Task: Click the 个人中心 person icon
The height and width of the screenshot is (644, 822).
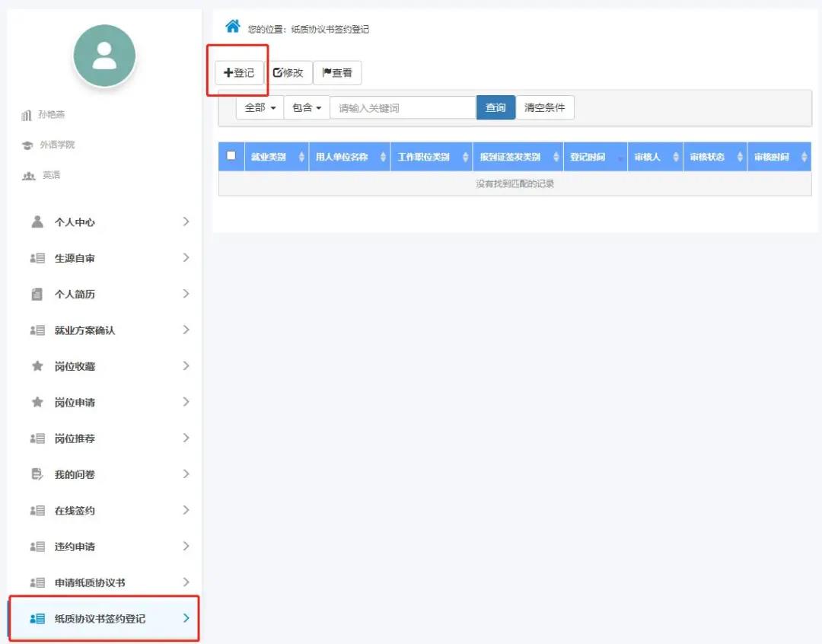Action: pos(37,222)
